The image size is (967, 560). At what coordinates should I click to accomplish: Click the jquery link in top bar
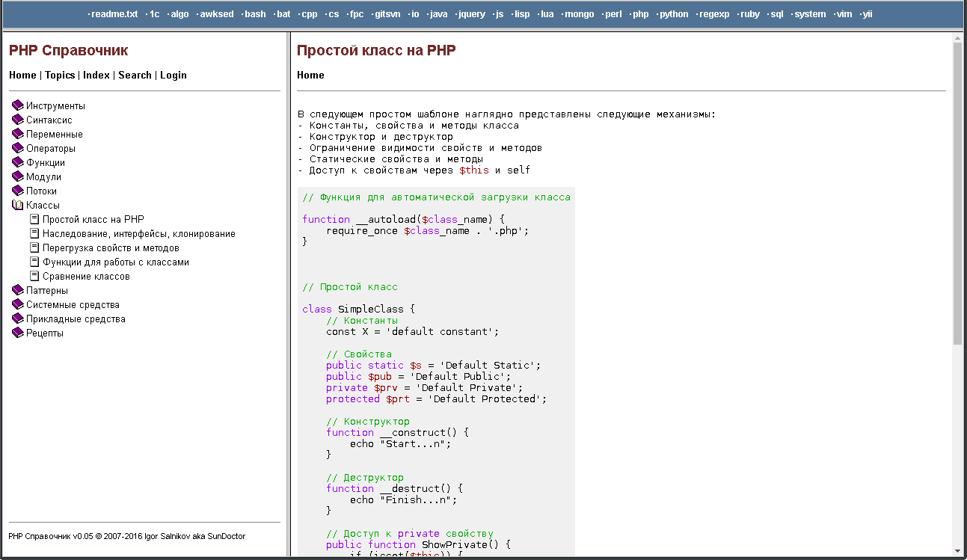point(470,13)
